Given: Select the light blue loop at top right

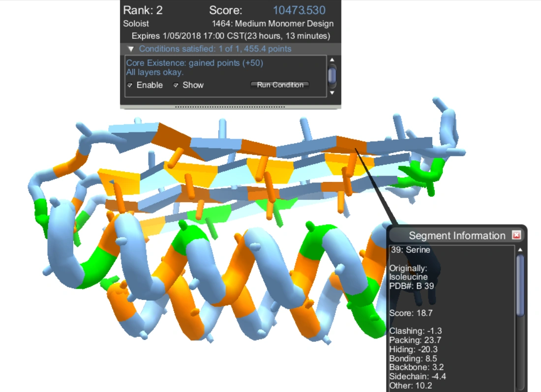Looking at the screenshot, I should coord(448,121).
